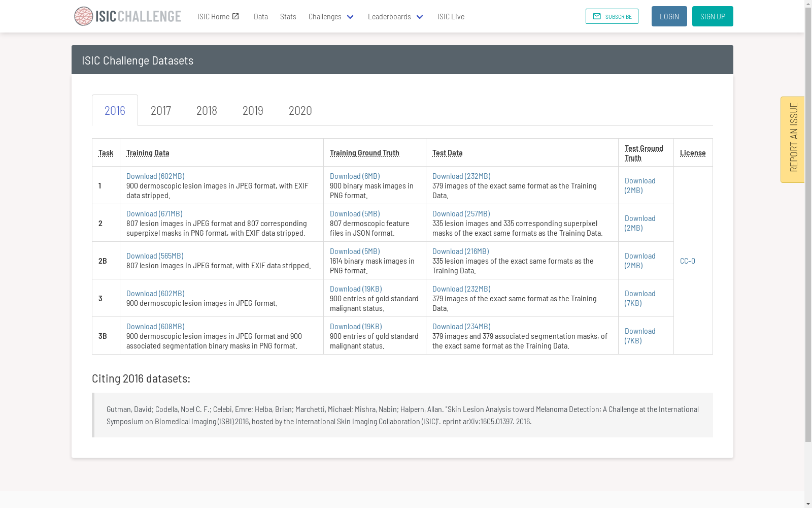
Task: Go to ISIC Live page
Action: click(x=451, y=16)
